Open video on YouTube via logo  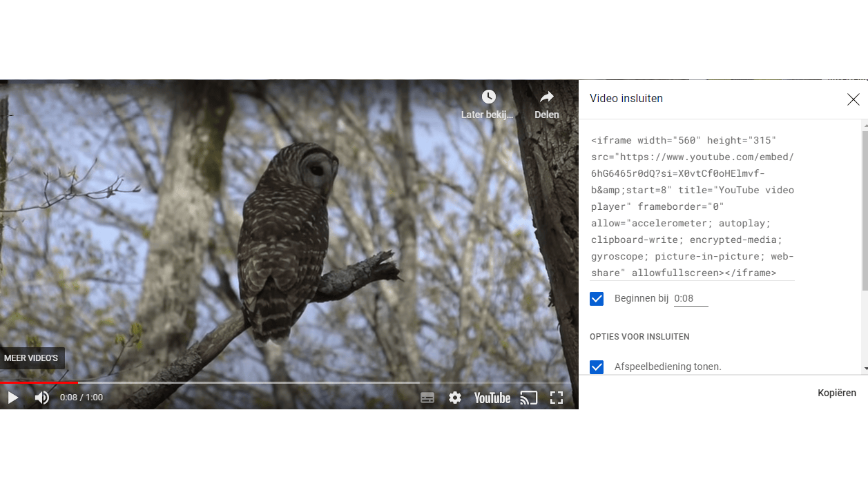coord(492,398)
